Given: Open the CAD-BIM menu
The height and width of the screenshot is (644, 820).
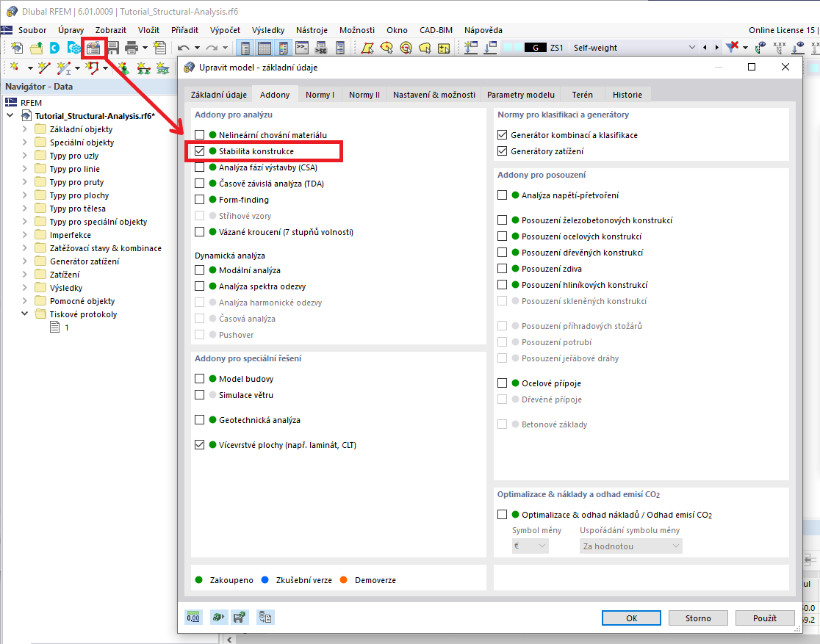Looking at the screenshot, I should [x=436, y=30].
